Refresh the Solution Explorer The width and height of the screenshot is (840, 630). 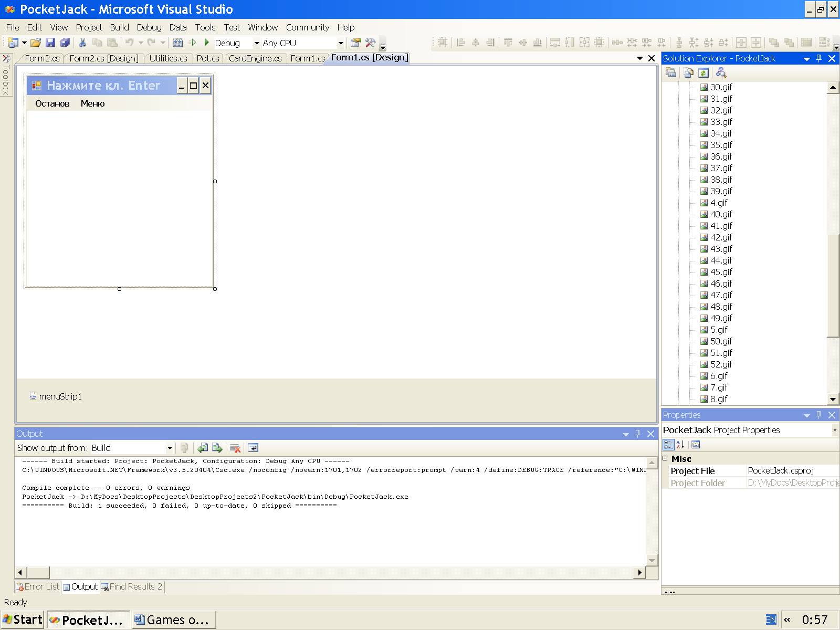click(703, 73)
